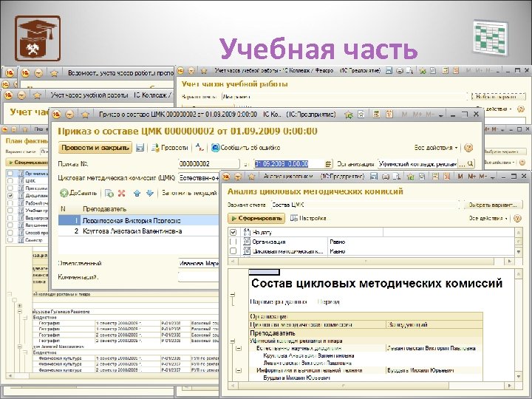Open the calendar icon in order window titlebar

click(389, 115)
